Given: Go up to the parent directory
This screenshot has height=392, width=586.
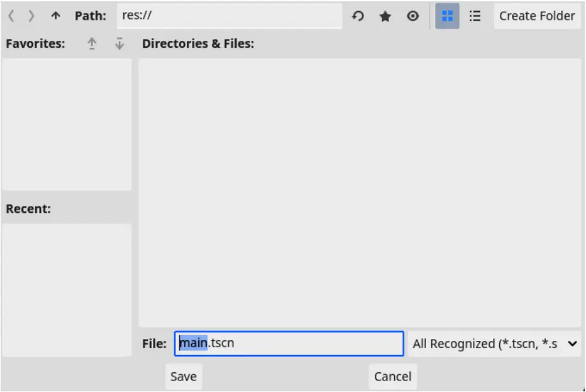Looking at the screenshot, I should click(55, 17).
